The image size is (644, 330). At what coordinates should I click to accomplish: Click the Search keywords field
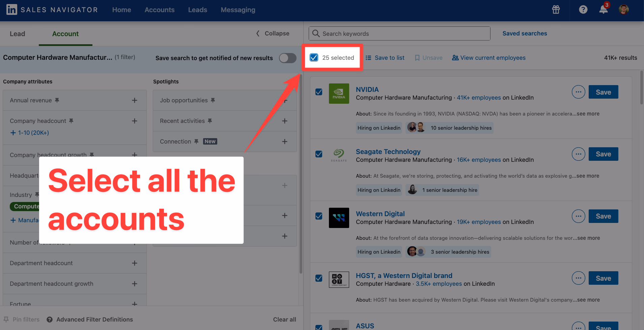tap(399, 33)
